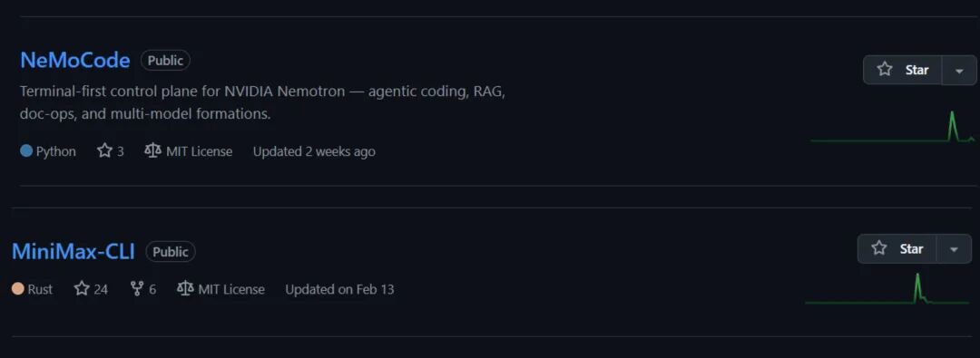Click the star count icon on NeMoCode
Screen dimensions: 980x358
click(x=104, y=151)
